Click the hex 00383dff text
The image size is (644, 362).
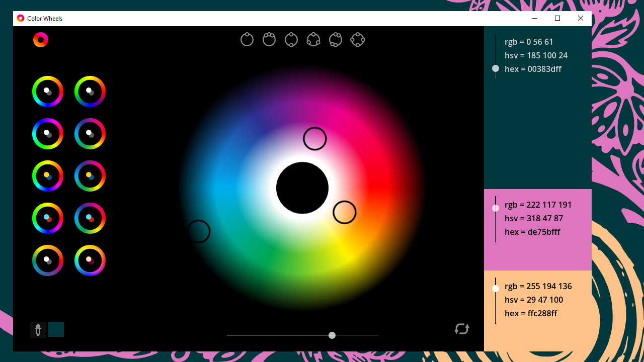click(533, 69)
